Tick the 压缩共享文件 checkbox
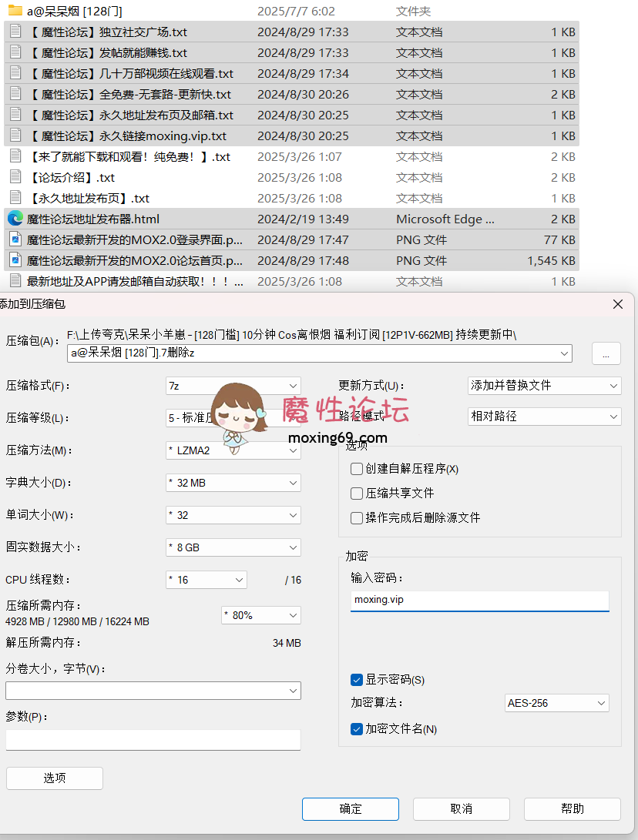The width and height of the screenshot is (638, 840). click(x=357, y=494)
